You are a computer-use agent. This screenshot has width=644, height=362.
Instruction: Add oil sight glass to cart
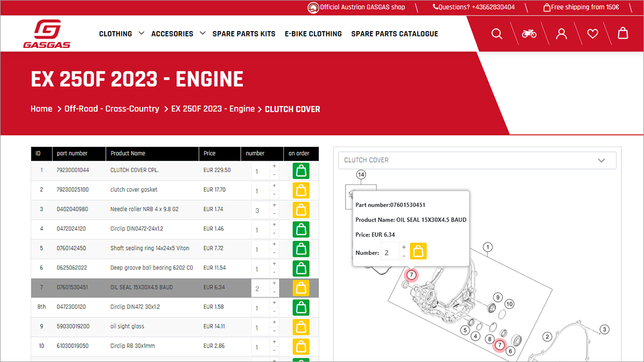pos(301,327)
